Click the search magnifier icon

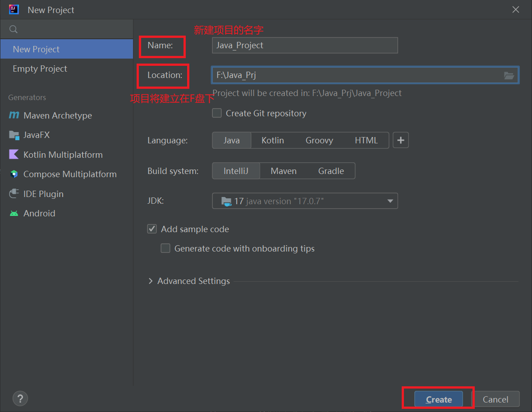point(14,29)
